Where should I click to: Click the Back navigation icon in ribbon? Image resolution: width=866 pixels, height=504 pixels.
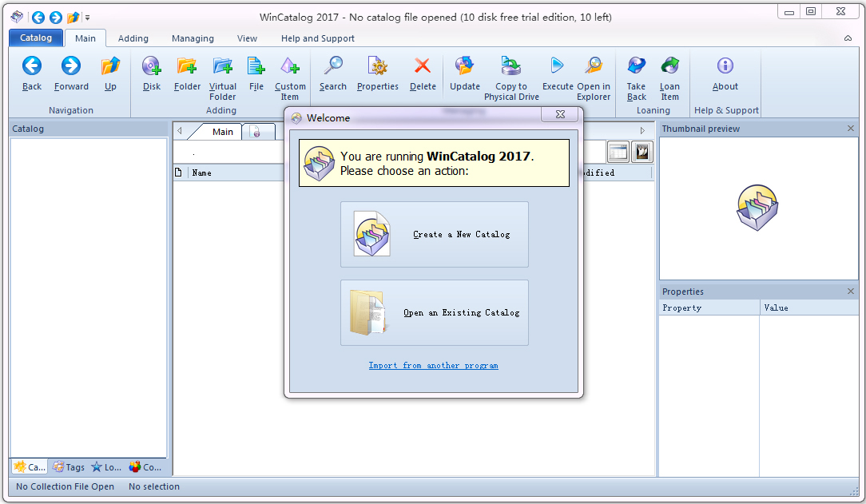coord(31,65)
